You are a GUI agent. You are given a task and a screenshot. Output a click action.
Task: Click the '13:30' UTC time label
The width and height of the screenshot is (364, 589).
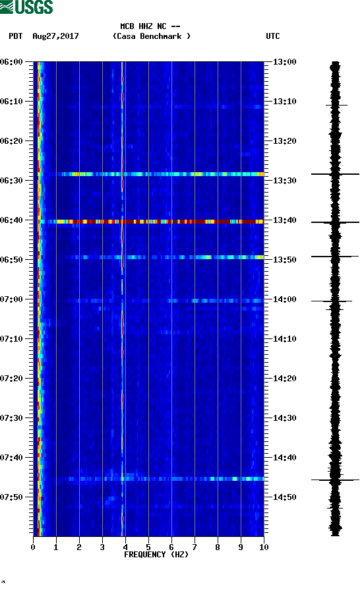[x=284, y=180]
